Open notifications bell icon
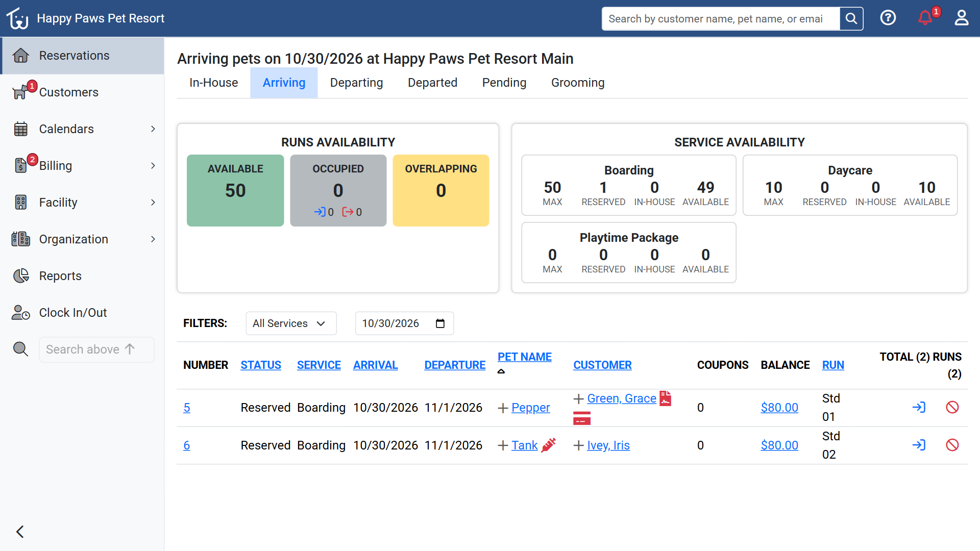Screen dimensions: 980x551 pos(925,18)
